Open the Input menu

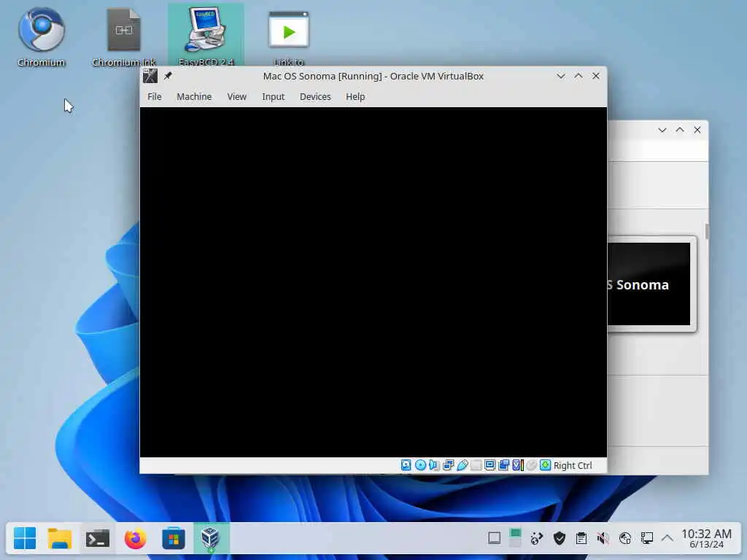(x=273, y=97)
